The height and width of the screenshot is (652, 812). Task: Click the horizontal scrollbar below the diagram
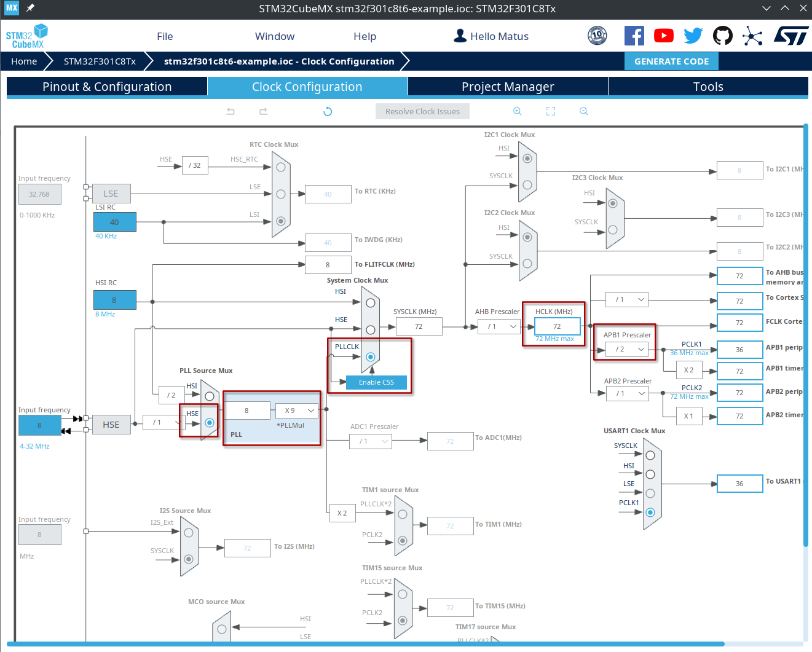coord(369,644)
